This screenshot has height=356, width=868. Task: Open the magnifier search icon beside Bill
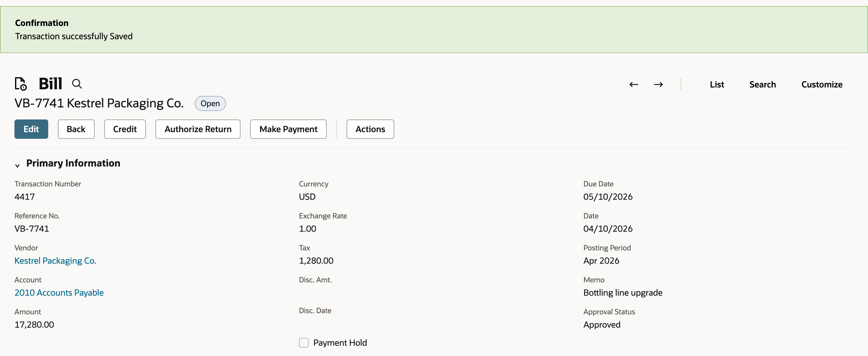(x=77, y=84)
